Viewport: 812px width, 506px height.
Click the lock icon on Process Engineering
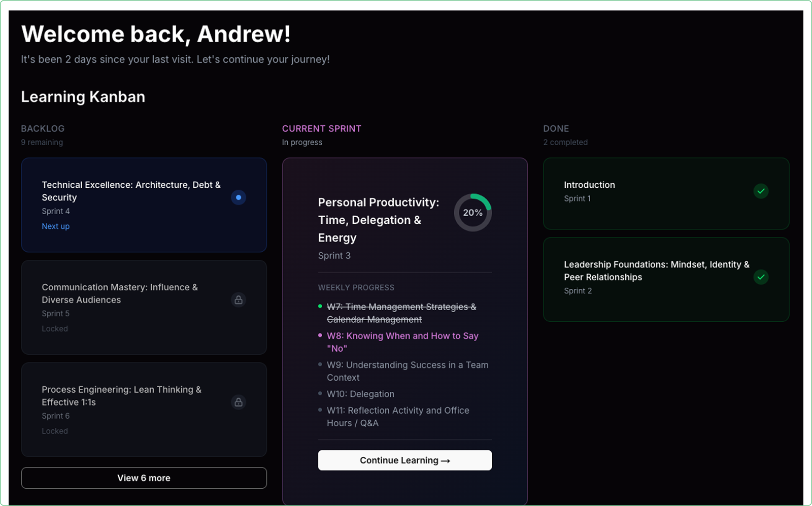pos(239,402)
